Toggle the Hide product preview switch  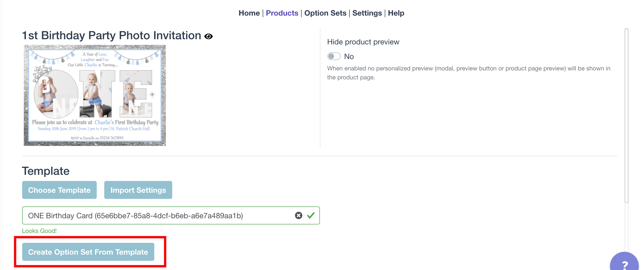click(334, 56)
